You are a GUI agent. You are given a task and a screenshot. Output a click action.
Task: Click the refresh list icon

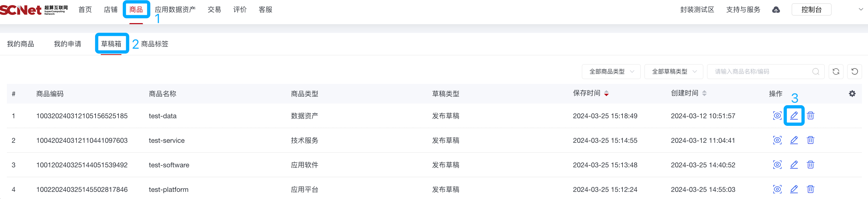836,72
